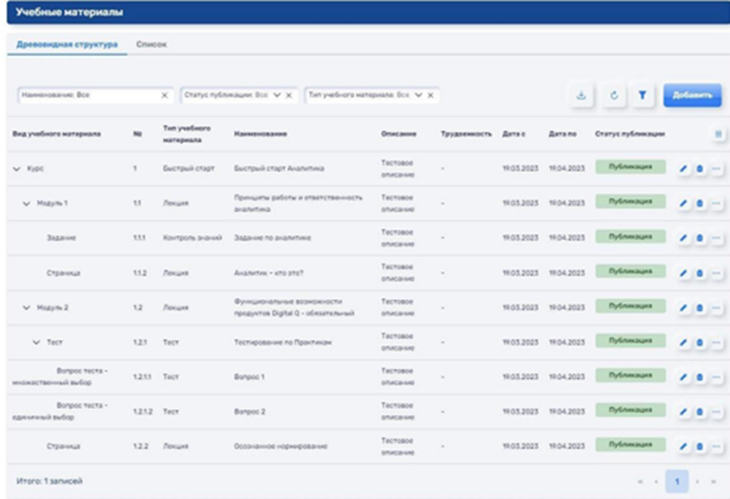Open more options for Модуль 2 row
Screen dimensions: 730x499
click(x=716, y=307)
